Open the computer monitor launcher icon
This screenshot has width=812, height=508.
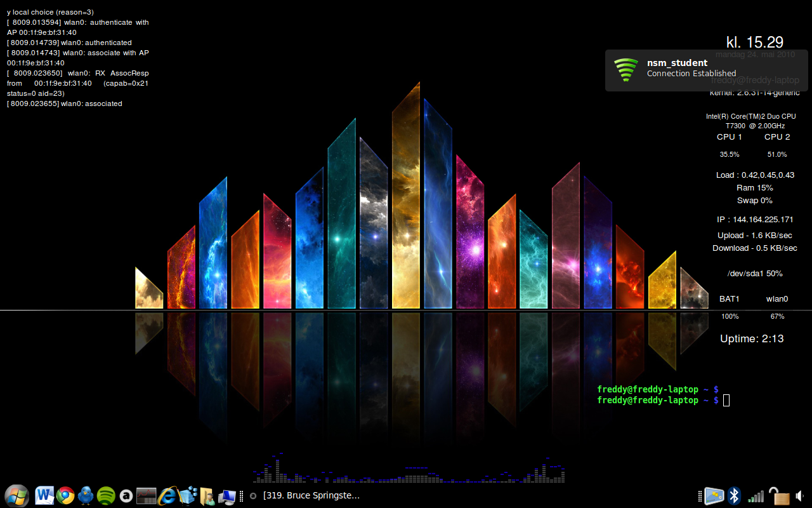tap(227, 497)
